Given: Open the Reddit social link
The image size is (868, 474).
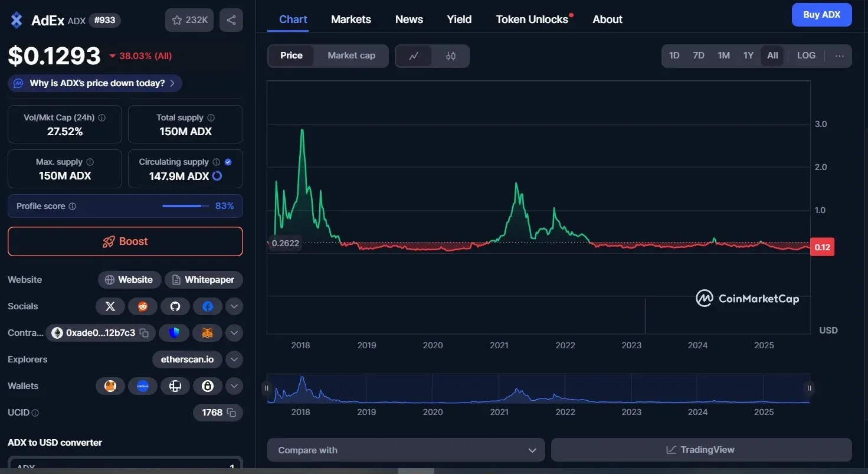Looking at the screenshot, I should pyautogui.click(x=143, y=306).
